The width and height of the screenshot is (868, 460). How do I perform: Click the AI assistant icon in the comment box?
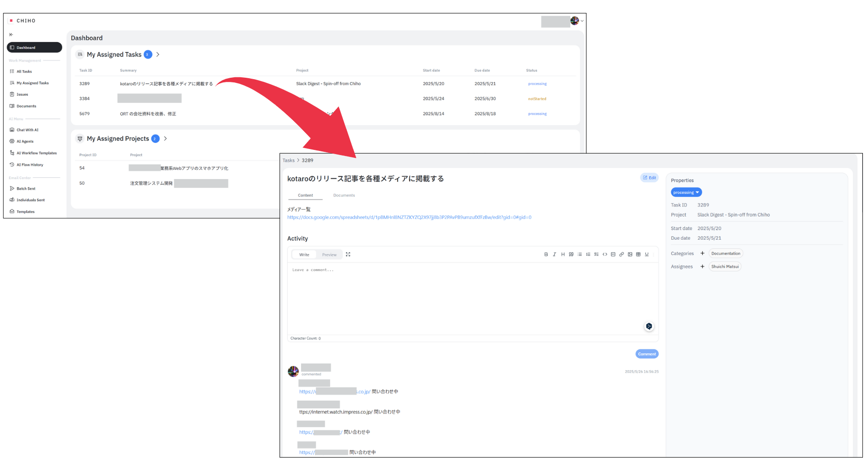point(649,326)
